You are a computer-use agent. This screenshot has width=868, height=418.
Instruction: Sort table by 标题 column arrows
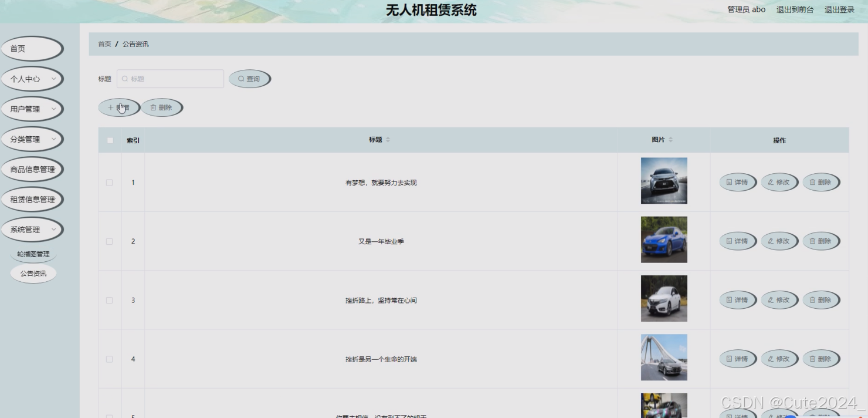point(388,140)
